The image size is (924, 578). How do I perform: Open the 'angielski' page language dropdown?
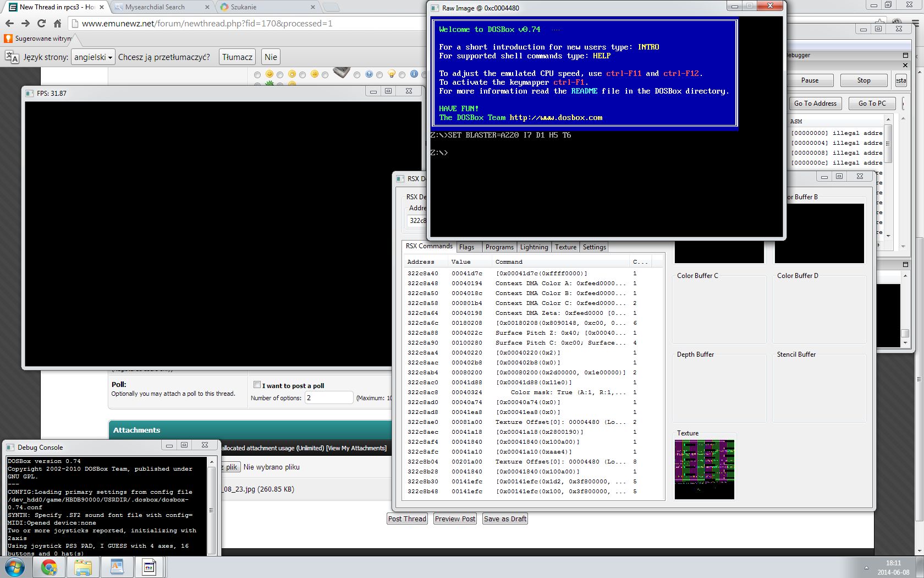pyautogui.click(x=93, y=57)
